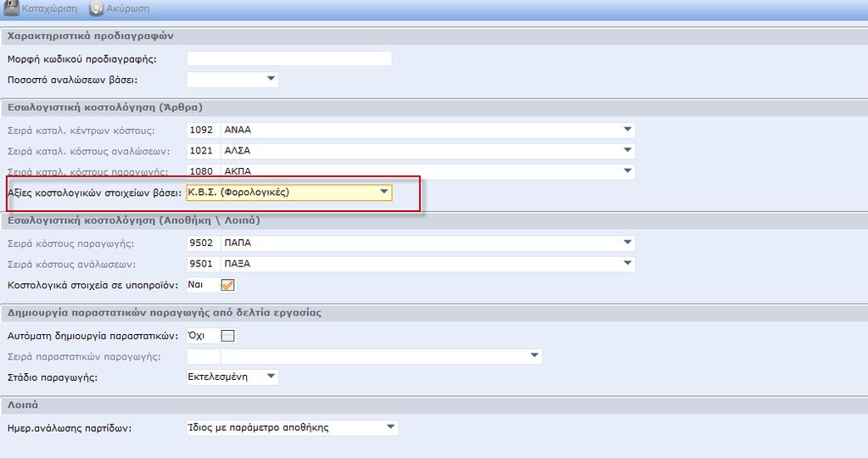Expand the Σειρά παραστατικών παραγωγής dropdown

click(x=535, y=355)
